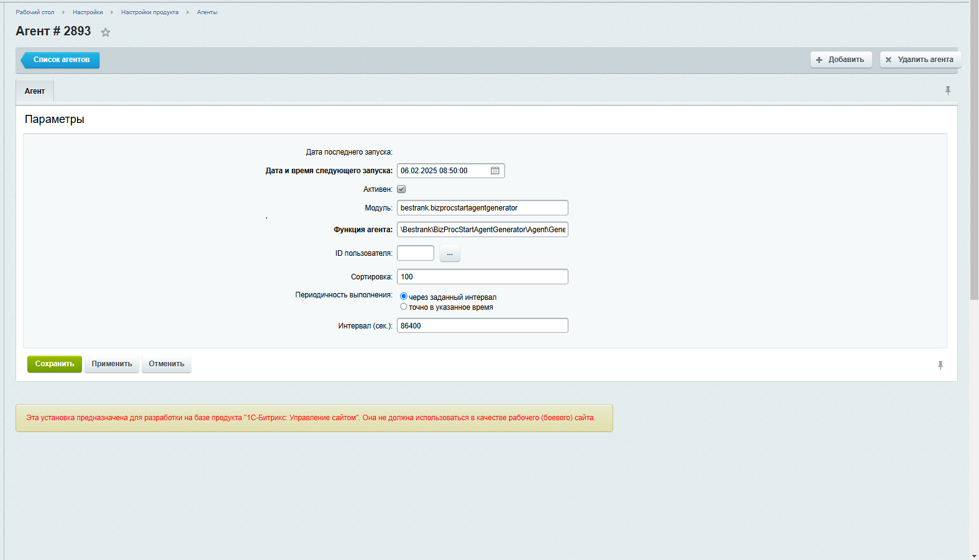
Task: Focus the Интервал (сек.) input field
Action: point(482,326)
